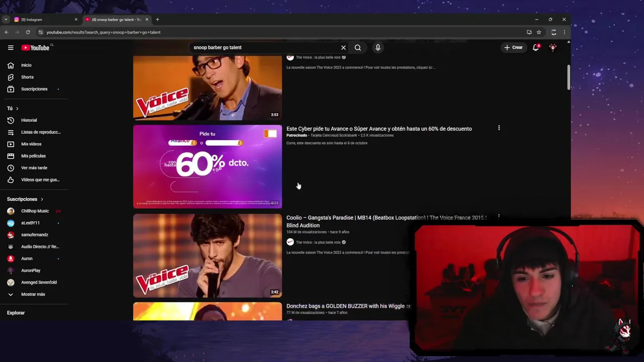
Task: Open the notifications bell
Action: [536, 47]
